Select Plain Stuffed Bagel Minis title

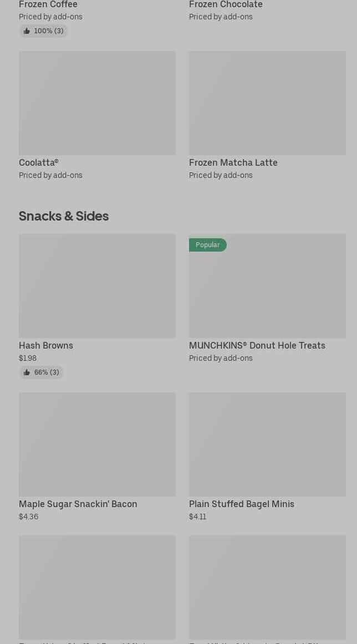pyautogui.click(x=241, y=504)
